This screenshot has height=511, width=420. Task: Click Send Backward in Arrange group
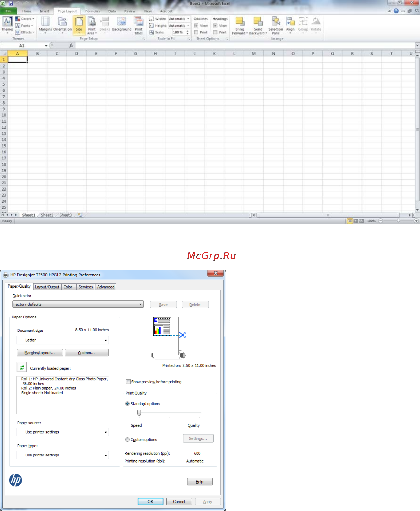tap(258, 26)
